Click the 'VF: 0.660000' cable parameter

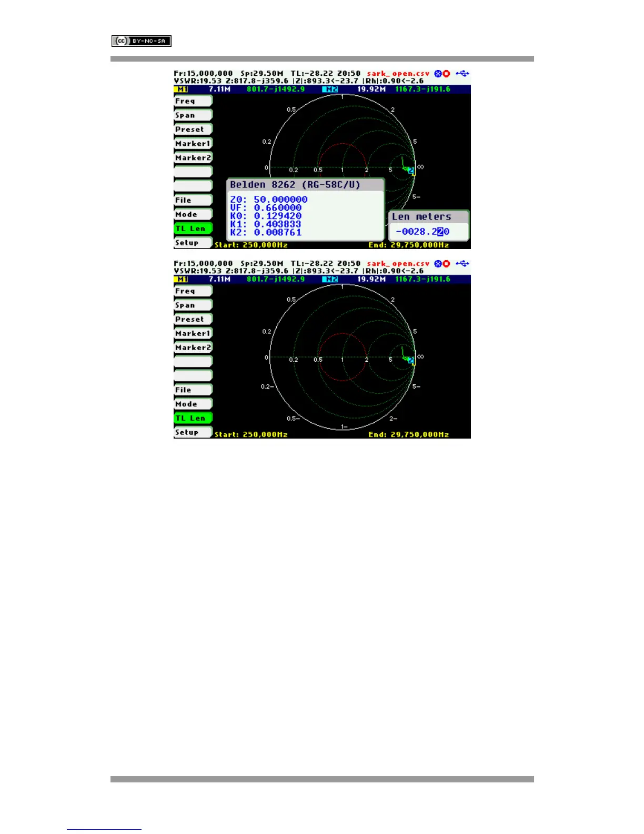pos(266,208)
